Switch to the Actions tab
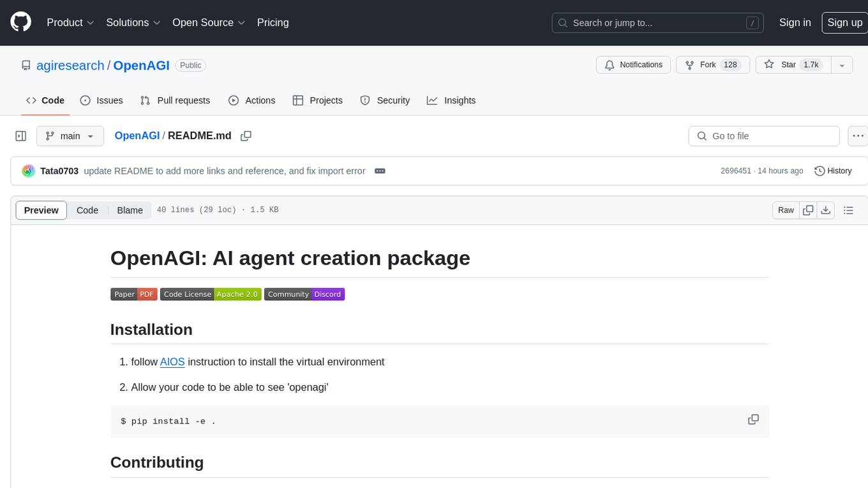The width and height of the screenshot is (868, 488). pyautogui.click(x=251, y=100)
